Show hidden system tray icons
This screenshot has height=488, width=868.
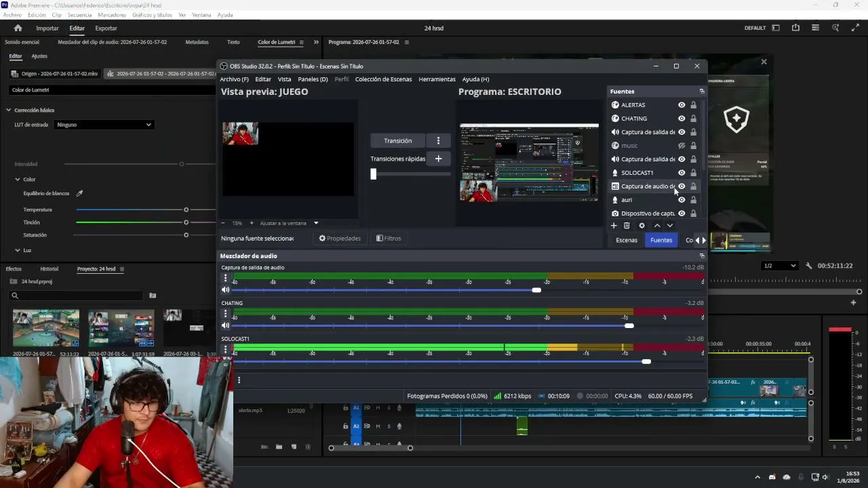pyautogui.click(x=757, y=477)
